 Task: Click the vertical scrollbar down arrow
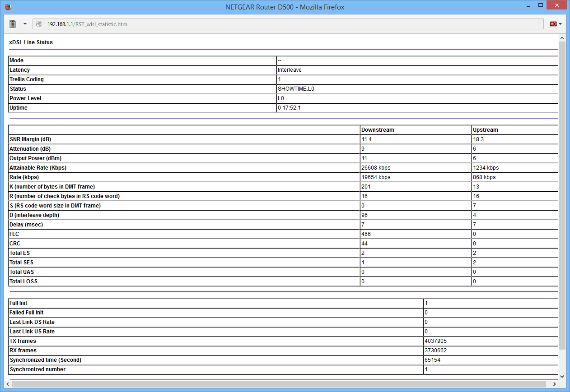[x=562, y=376]
